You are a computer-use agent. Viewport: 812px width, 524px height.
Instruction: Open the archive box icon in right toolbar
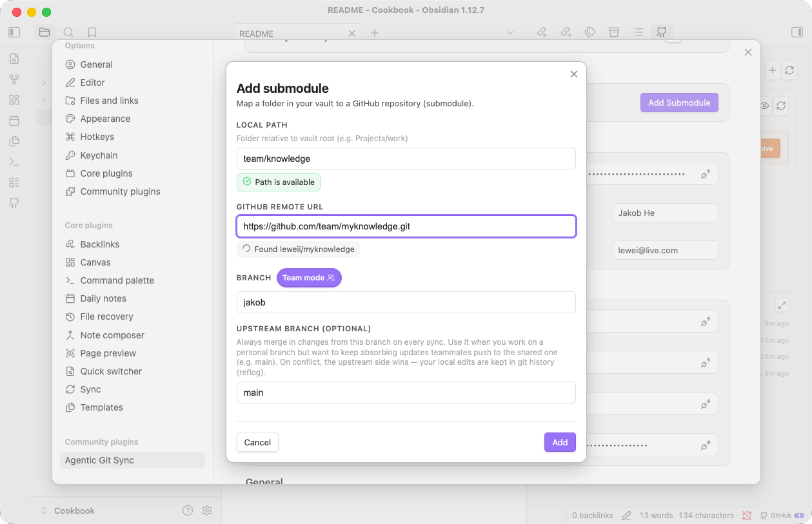click(x=614, y=32)
